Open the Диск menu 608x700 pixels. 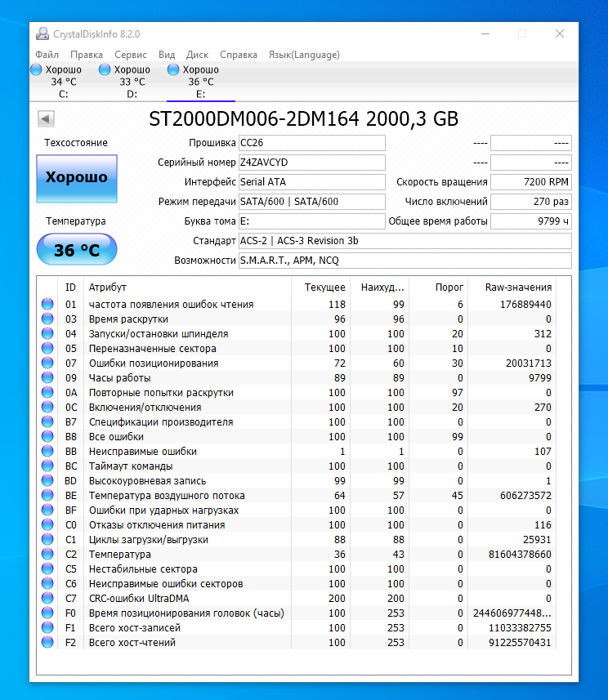tap(198, 55)
